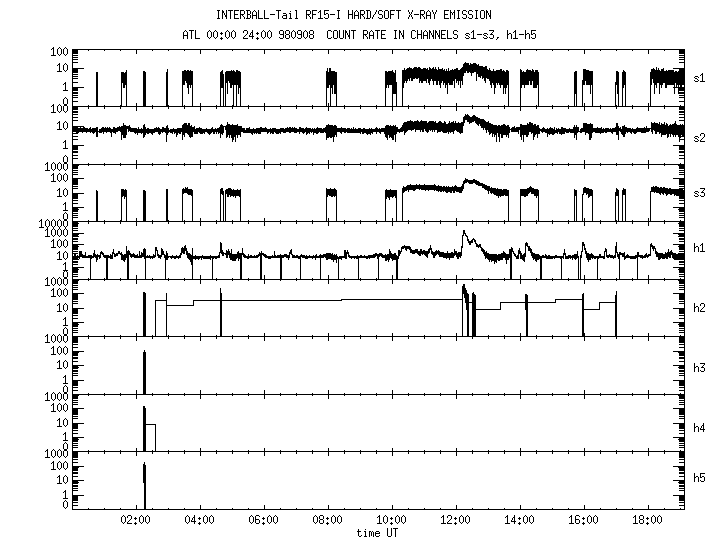Screen dimensions: 720x550
Task: Click the 14:00 time axis label
Action: click(520, 522)
